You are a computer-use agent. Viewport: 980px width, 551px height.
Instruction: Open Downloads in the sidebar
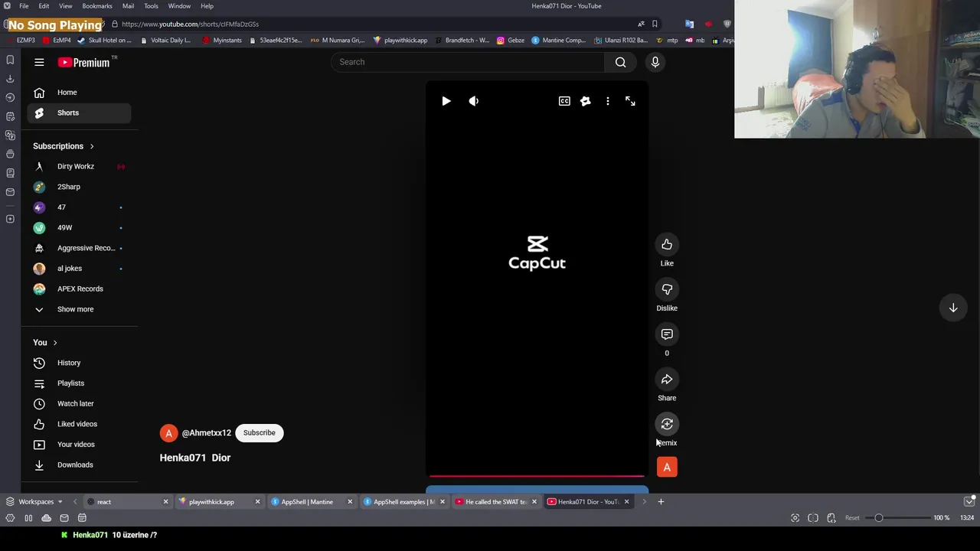(79, 465)
